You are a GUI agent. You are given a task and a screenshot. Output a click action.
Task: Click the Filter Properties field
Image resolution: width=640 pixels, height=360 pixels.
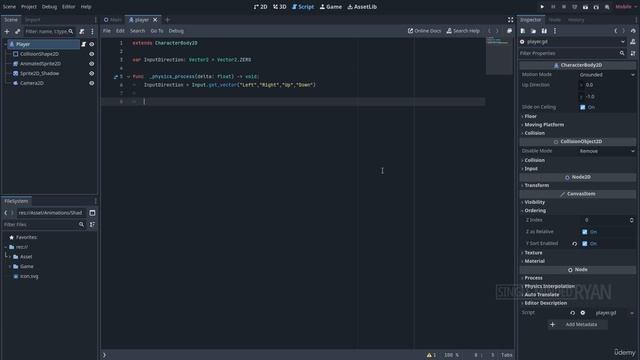(x=573, y=53)
